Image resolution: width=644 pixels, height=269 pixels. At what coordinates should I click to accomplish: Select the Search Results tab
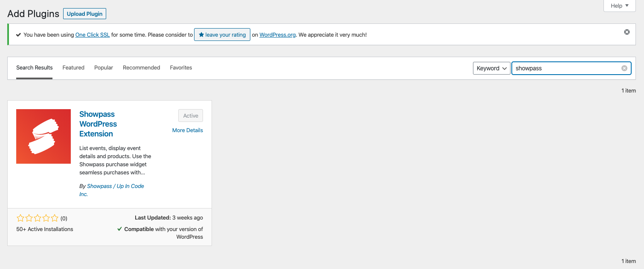point(34,68)
